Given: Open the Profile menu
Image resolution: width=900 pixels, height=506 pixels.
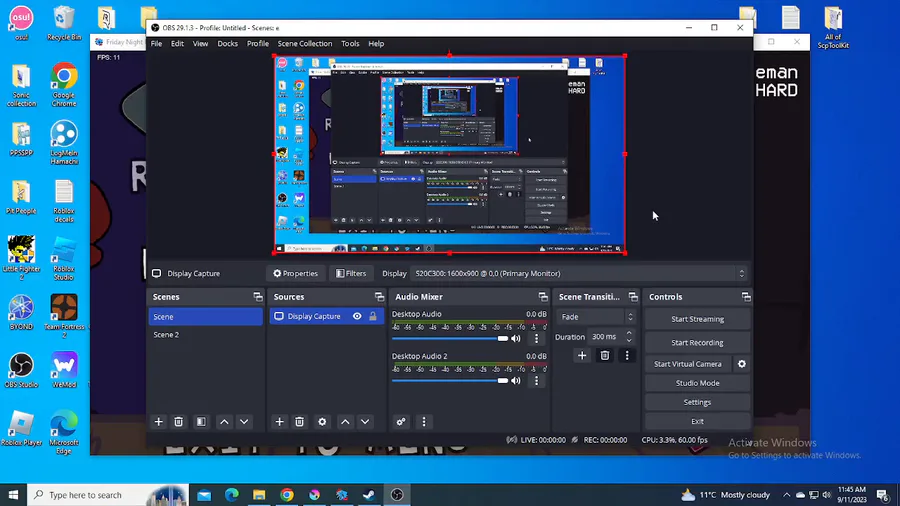Looking at the screenshot, I should point(258,44).
